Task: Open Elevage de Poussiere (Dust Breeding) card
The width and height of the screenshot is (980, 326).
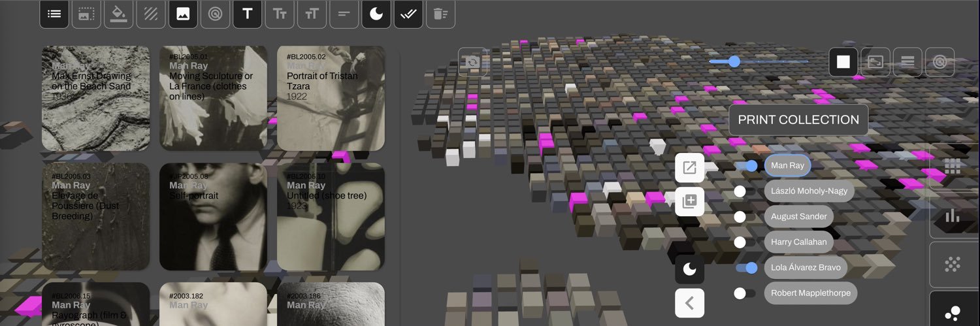Action: pyautogui.click(x=95, y=217)
